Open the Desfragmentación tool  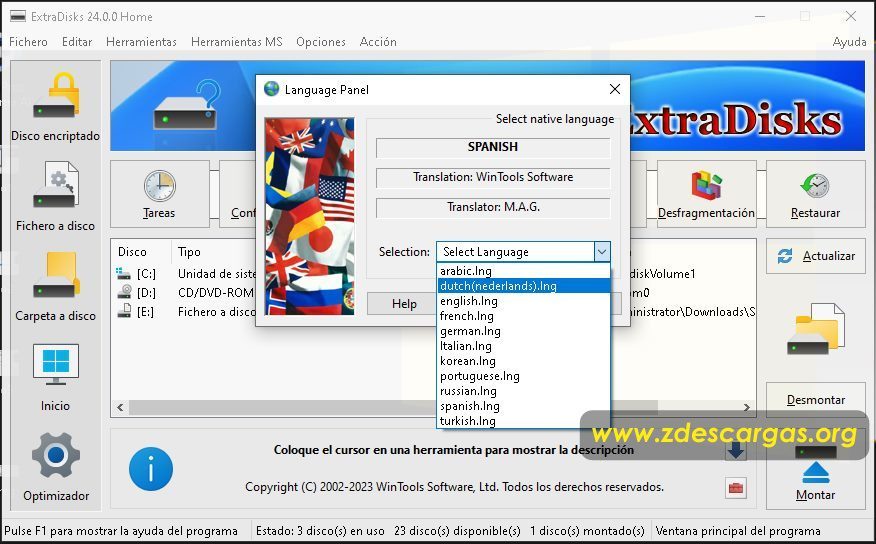pos(706,194)
